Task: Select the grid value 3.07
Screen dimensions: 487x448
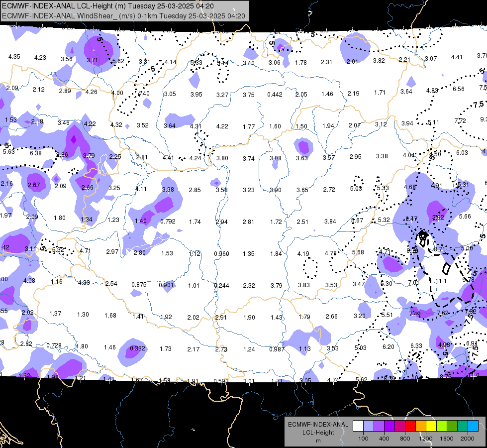Action: click(431, 58)
